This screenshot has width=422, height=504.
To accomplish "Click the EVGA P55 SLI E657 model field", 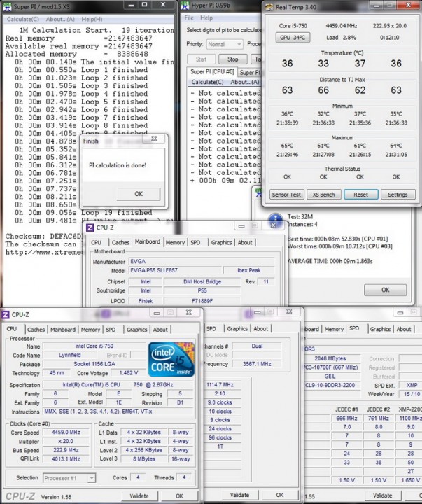I will click(x=175, y=270).
